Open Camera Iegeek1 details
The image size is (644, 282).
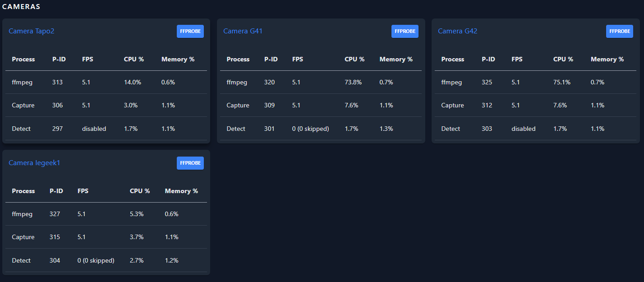[x=35, y=163]
